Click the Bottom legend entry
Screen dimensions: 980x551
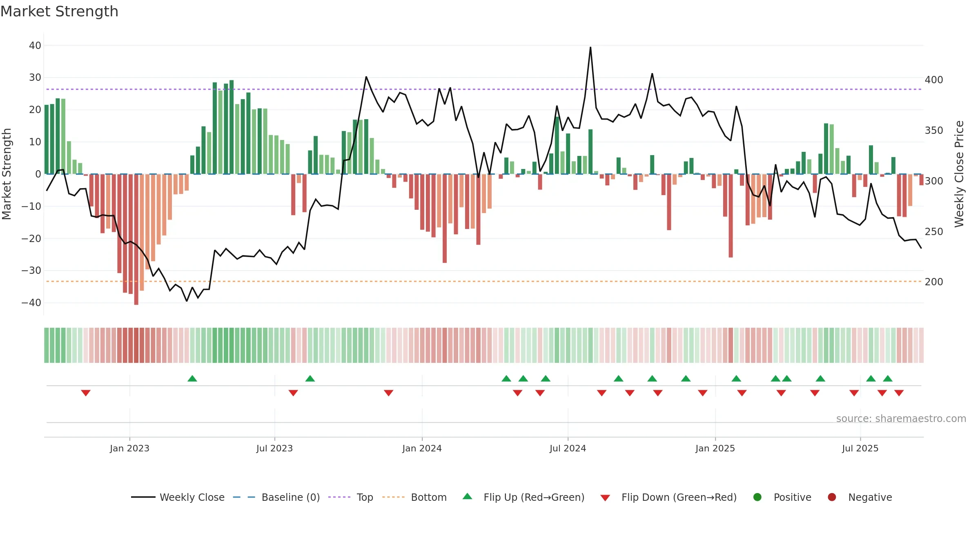(x=414, y=497)
